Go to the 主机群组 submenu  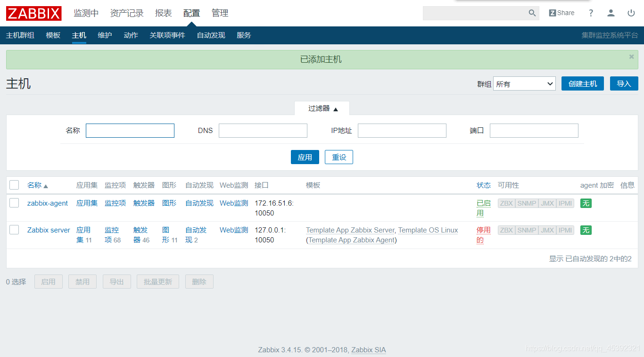[x=20, y=35]
